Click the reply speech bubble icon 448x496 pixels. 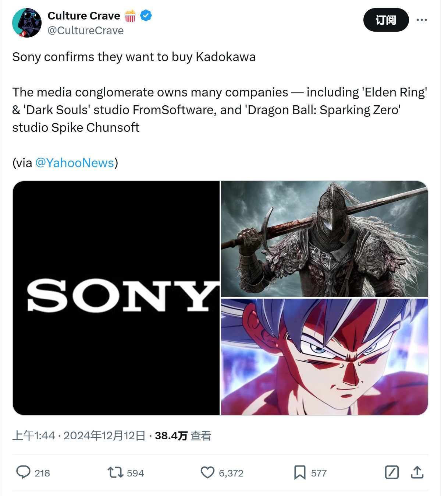(x=23, y=472)
